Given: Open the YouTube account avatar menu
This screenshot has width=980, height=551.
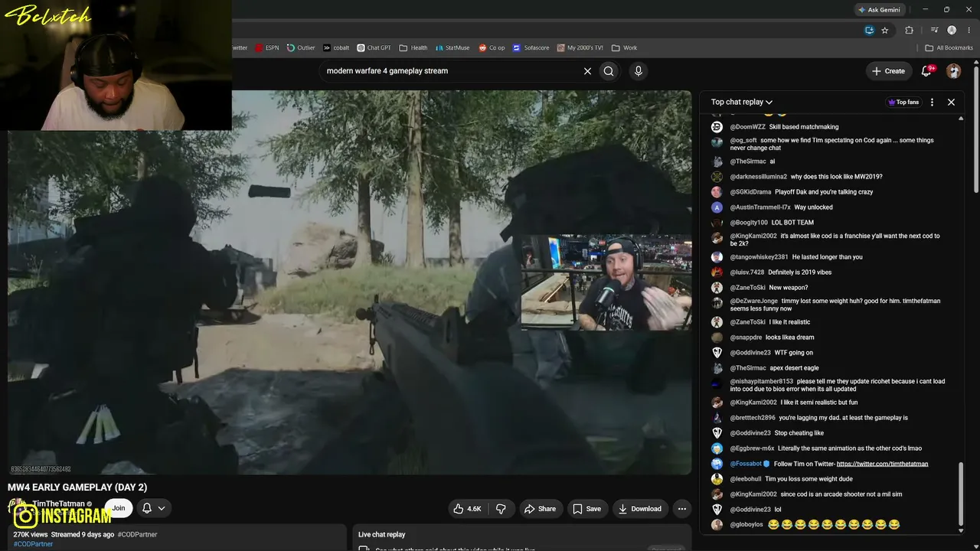Looking at the screenshot, I should coord(953,71).
